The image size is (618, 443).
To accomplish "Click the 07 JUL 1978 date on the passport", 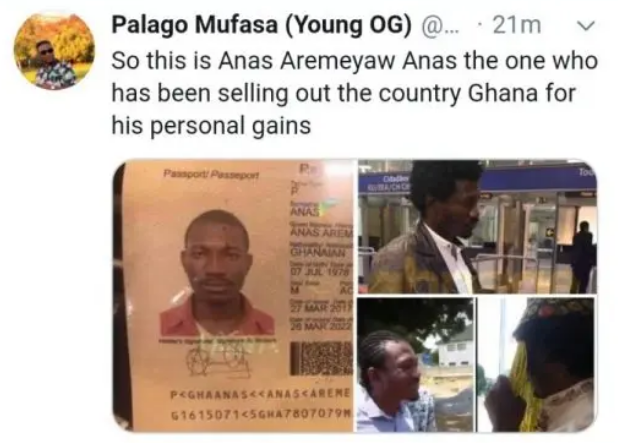I will 320,272.
